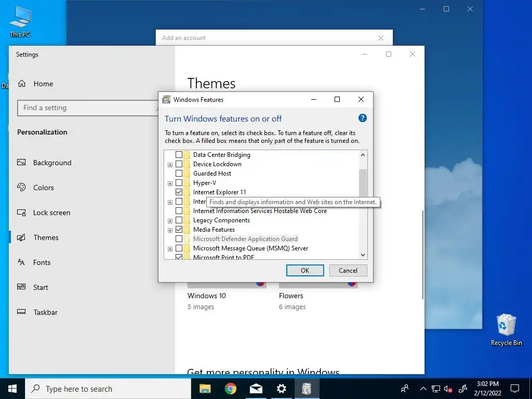
Task: Expand the Hyper-V tree node
Action: point(170,183)
